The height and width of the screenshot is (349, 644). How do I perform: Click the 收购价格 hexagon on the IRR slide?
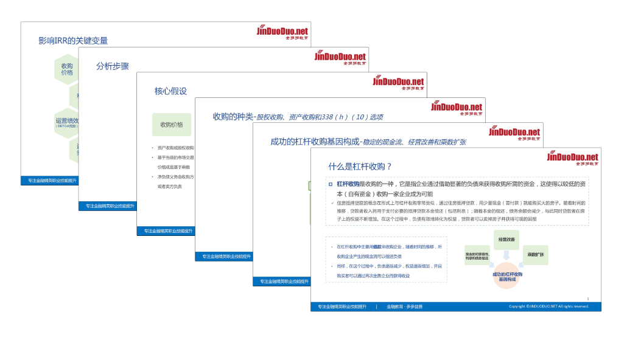pyautogui.click(x=66, y=69)
